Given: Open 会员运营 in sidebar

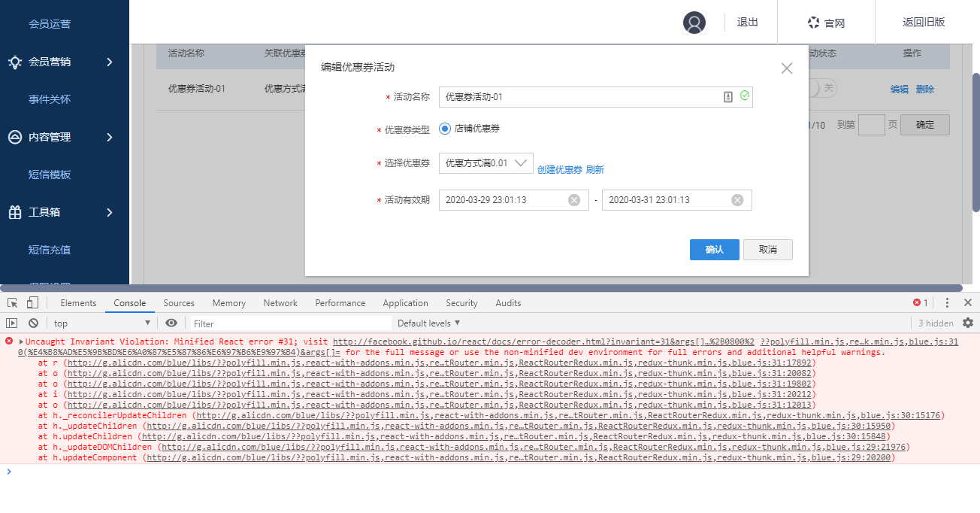Looking at the screenshot, I should point(50,24).
